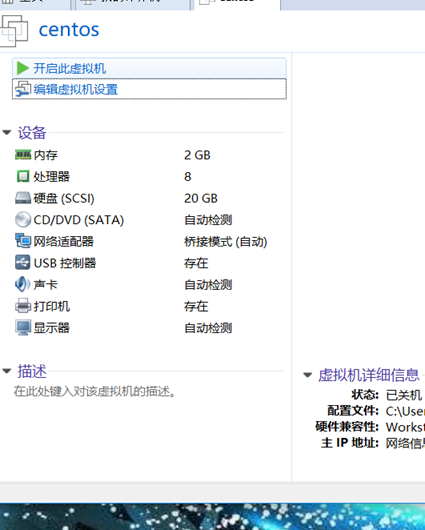The image size is (425, 530).
Task: Collapse the 描述 section arrow
Action: [7, 371]
